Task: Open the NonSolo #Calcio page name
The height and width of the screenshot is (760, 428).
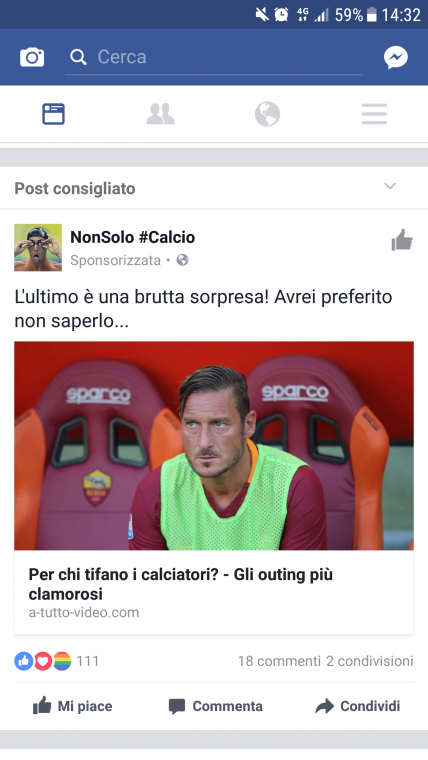Action: click(x=133, y=237)
